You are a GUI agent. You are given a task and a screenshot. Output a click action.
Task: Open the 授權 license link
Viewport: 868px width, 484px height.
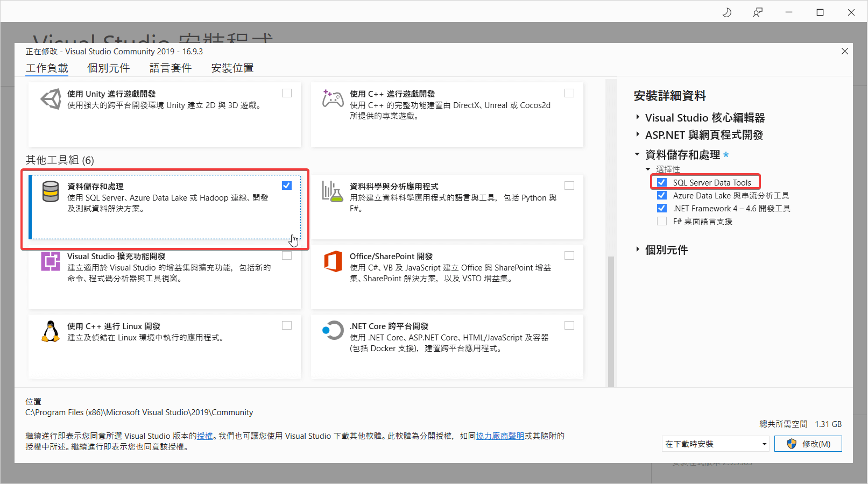(204, 436)
